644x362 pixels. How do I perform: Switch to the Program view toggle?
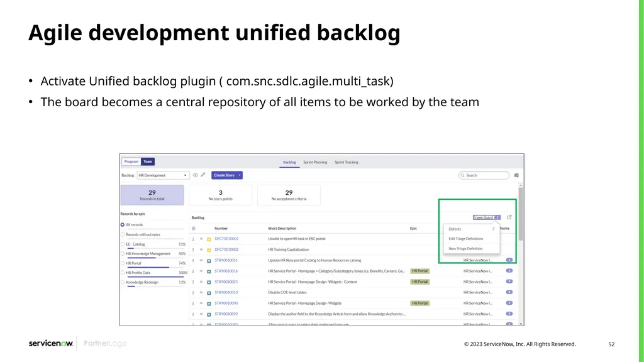tap(131, 162)
